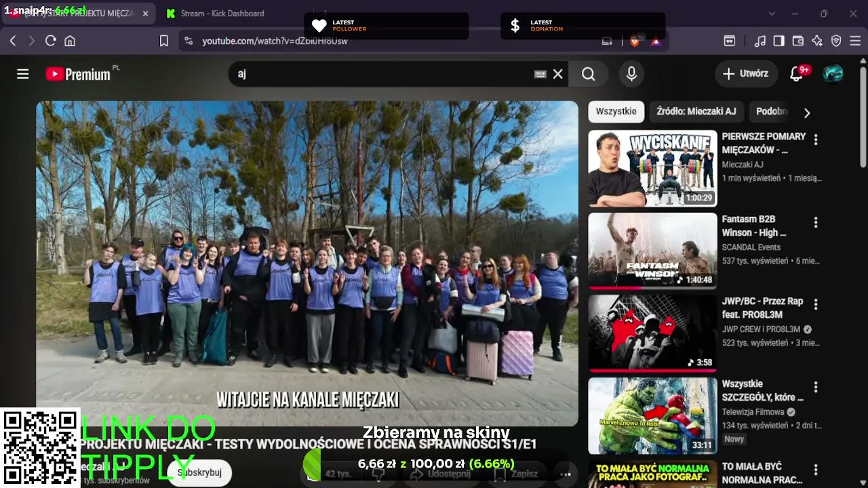Open the Wszystkie SZCZEGÓŁY Hulk video thumbnail

click(x=652, y=415)
